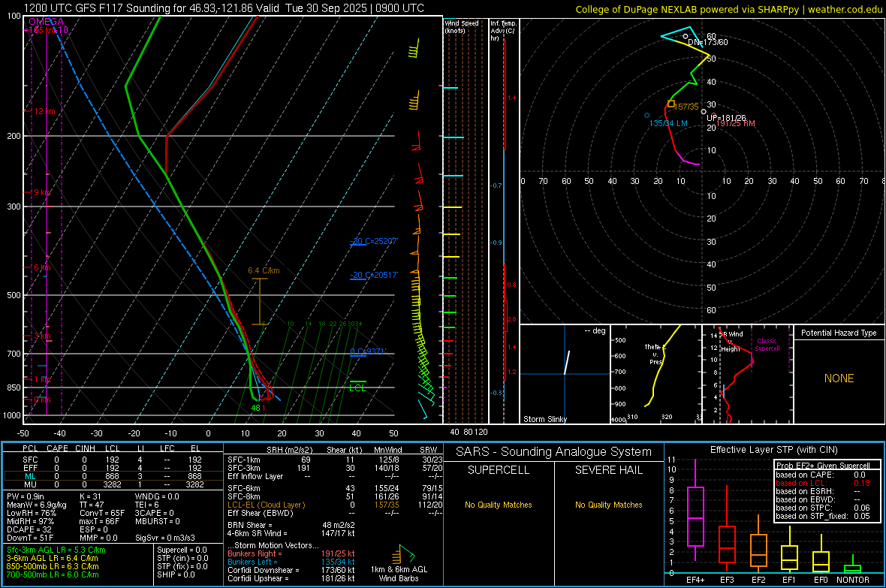Click the orange square 157/35 hodograph marker

coord(671,104)
